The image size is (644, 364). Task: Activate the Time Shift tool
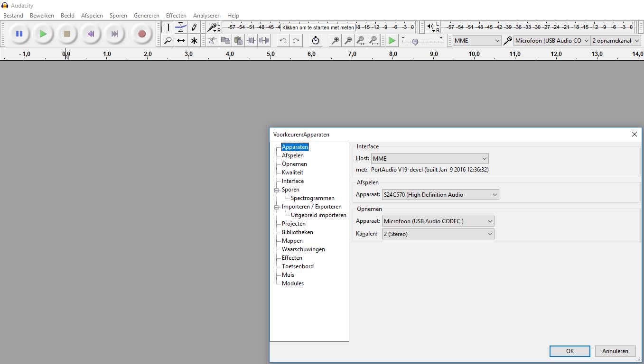pos(181,41)
